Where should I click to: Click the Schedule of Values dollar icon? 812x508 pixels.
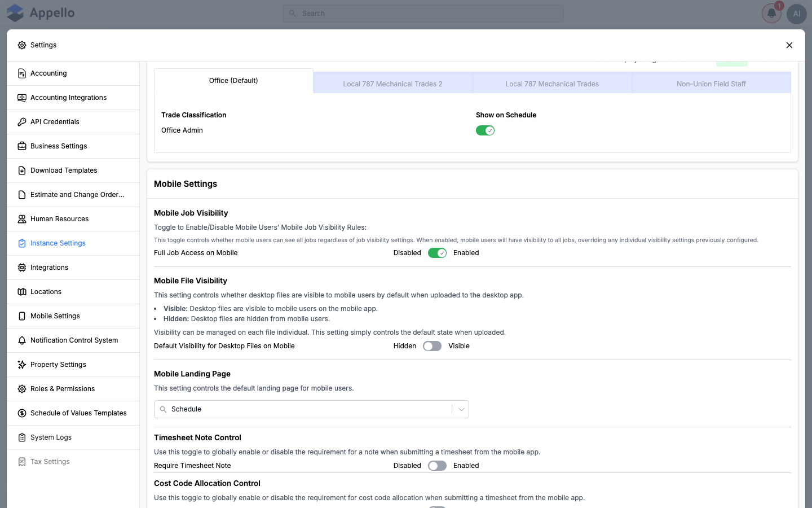pyautogui.click(x=22, y=413)
